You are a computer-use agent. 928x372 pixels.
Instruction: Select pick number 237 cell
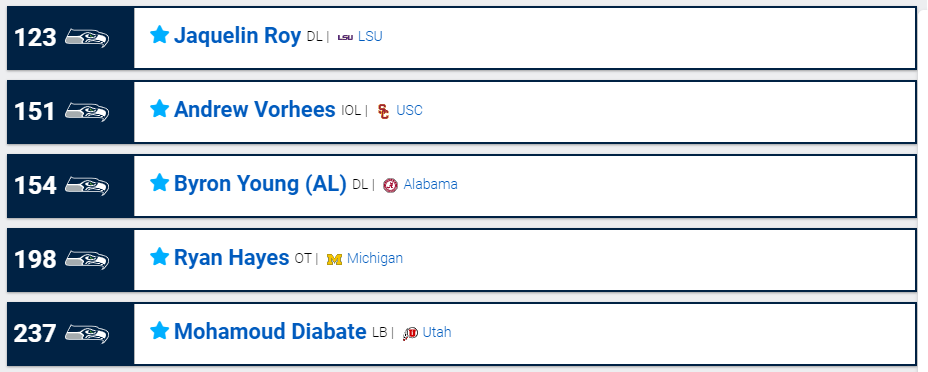[70, 334]
